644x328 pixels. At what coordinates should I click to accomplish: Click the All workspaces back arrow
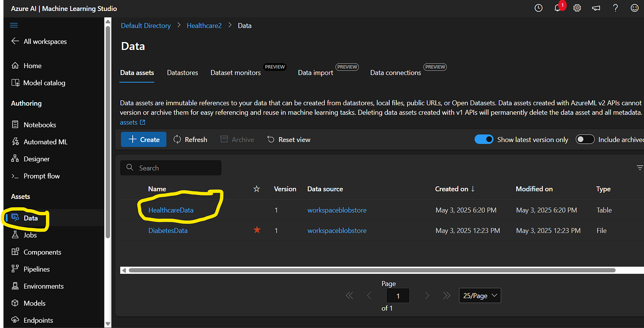[15, 41]
